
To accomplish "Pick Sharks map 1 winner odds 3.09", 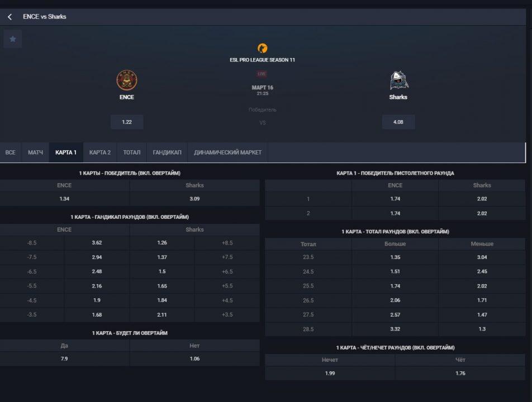I will (194, 199).
